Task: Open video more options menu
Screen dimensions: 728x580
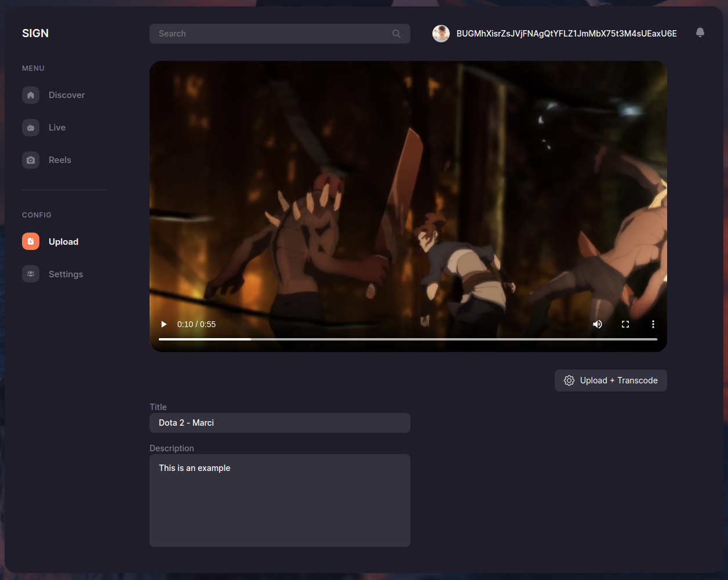Action: point(653,324)
